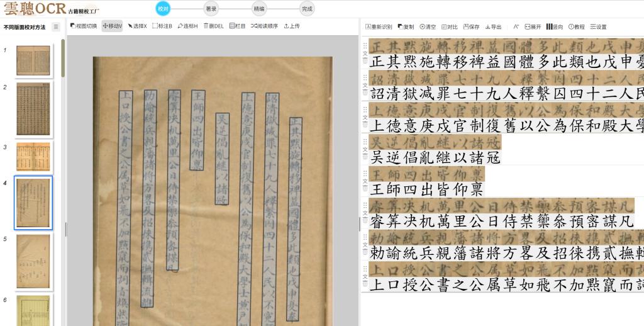The height and width of the screenshot is (326, 644).
Task: Go to the 精编 fine editing step
Action: 258,9
